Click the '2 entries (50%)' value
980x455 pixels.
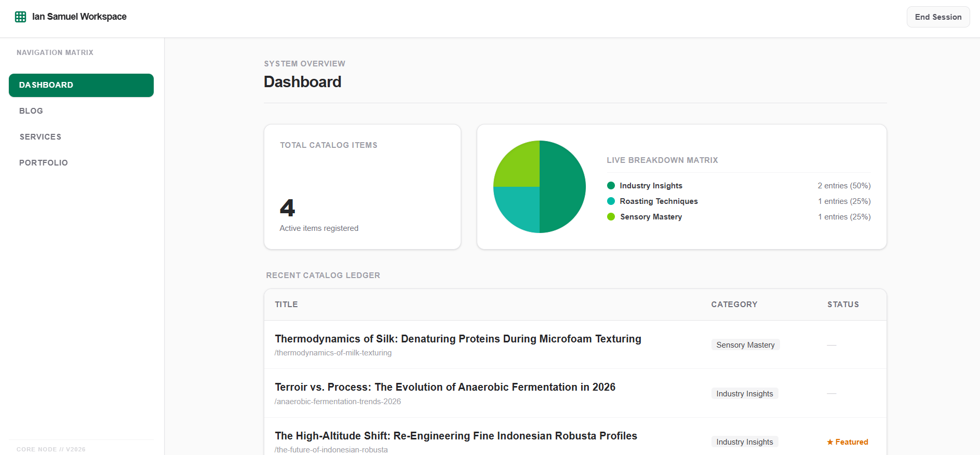point(844,186)
